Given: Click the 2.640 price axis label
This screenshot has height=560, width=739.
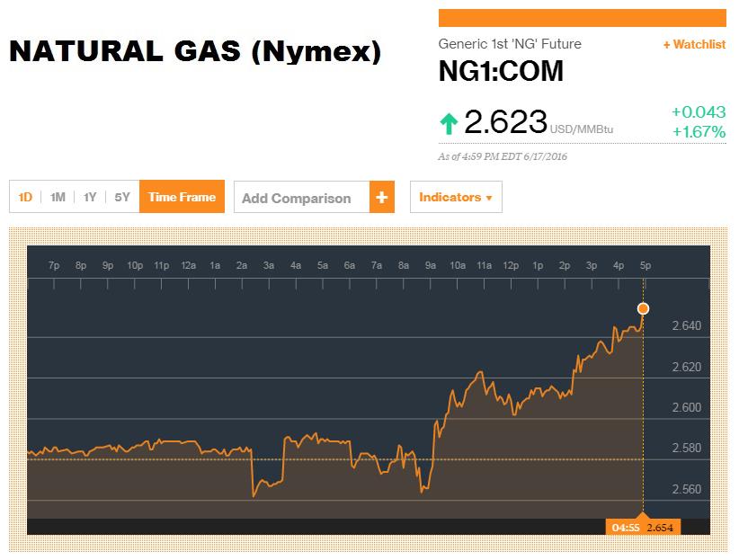Looking at the screenshot, I should [x=686, y=325].
